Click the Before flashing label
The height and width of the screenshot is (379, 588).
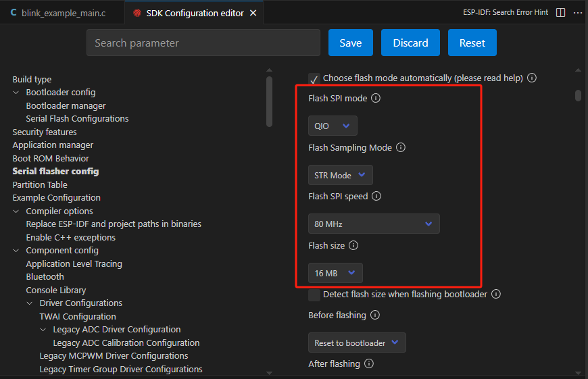pyautogui.click(x=337, y=315)
